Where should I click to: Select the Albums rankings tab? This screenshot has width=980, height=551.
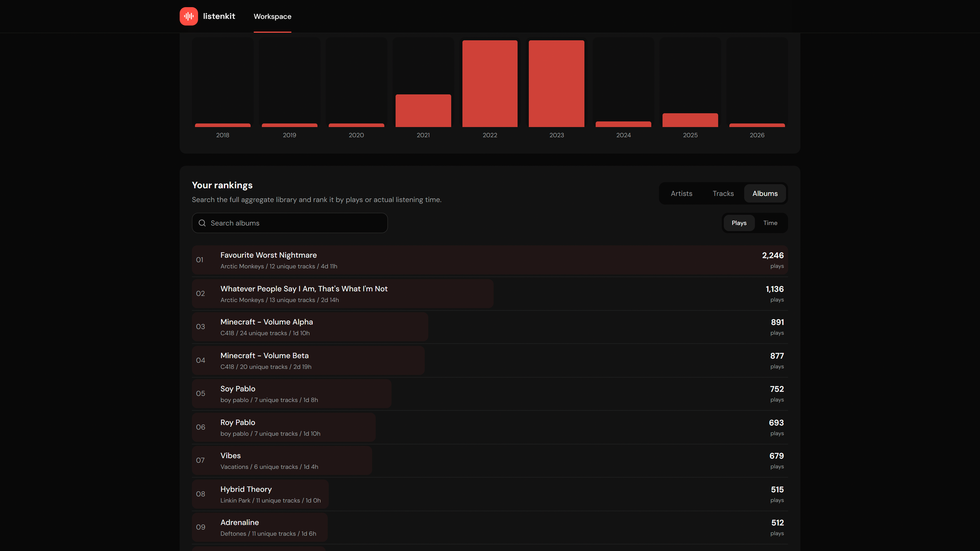tap(765, 194)
